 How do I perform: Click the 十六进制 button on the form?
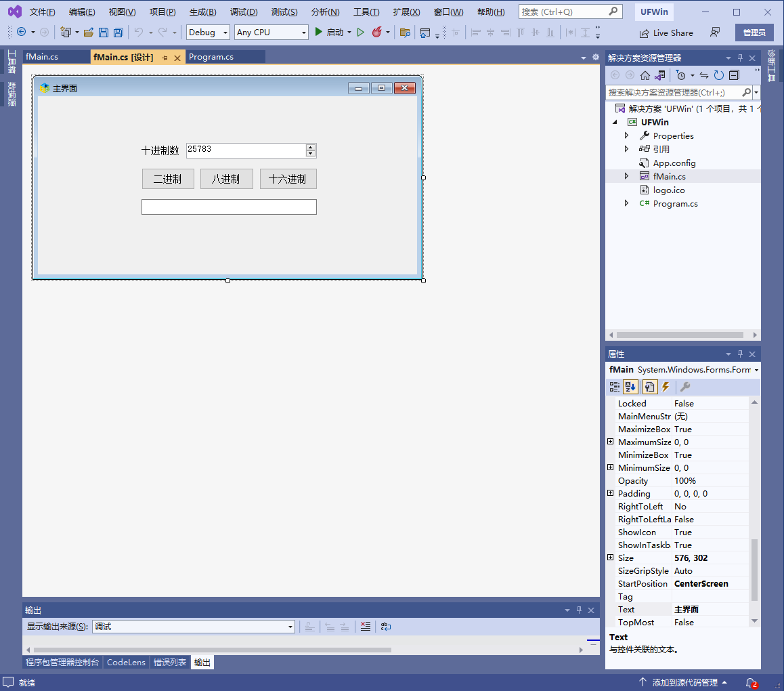pyautogui.click(x=288, y=179)
